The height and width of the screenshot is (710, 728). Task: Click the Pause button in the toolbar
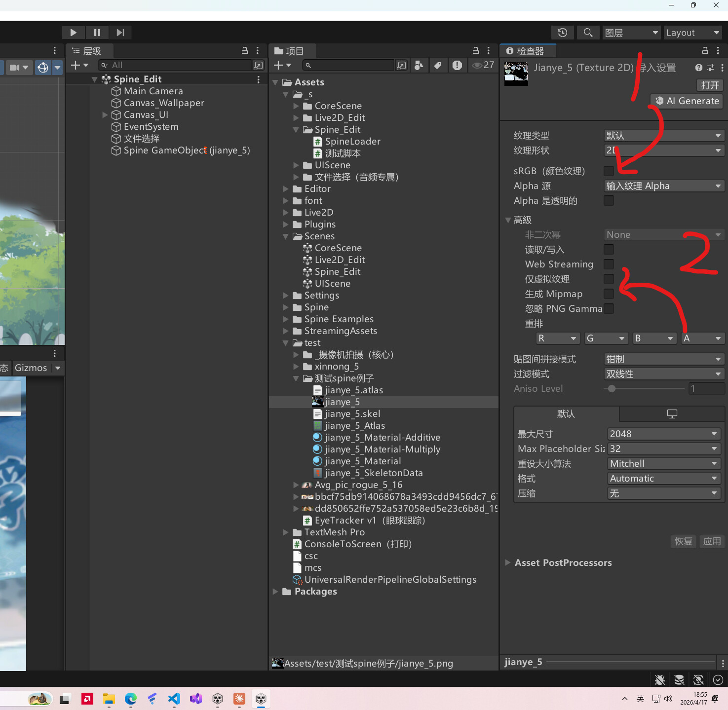pyautogui.click(x=97, y=33)
